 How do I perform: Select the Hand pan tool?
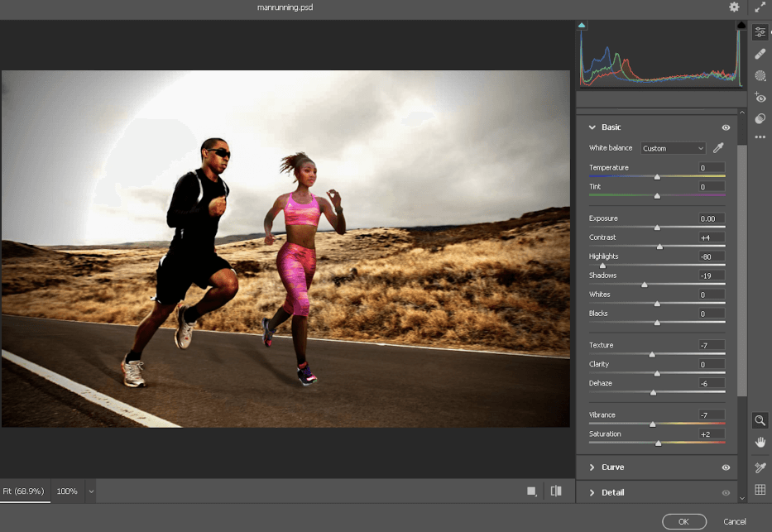pos(760,443)
